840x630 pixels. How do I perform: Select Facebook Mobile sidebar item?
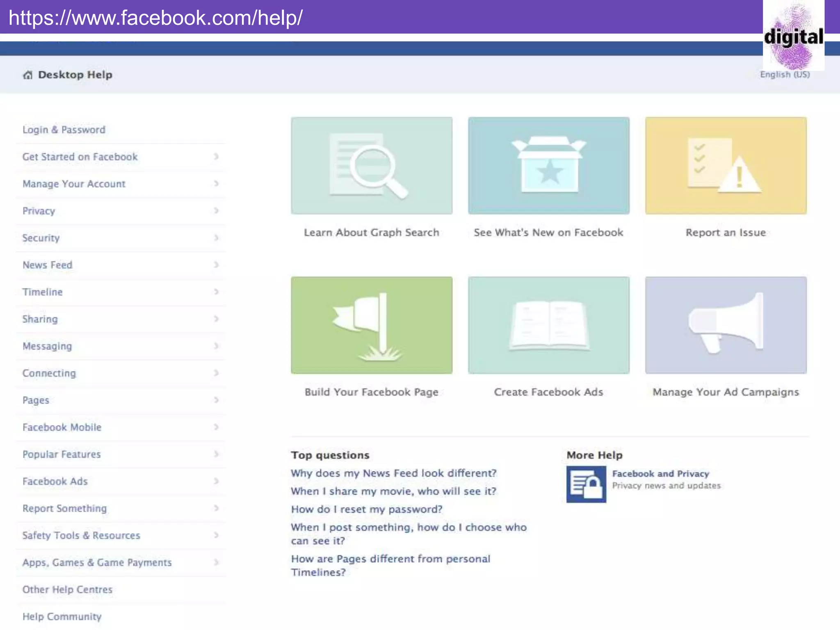(x=62, y=427)
